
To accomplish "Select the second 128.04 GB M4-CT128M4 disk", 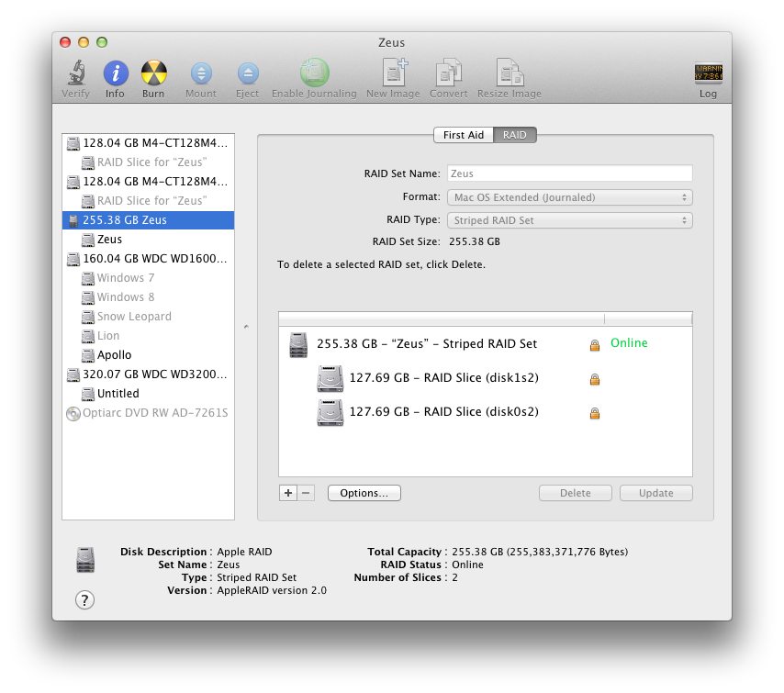I will (x=148, y=182).
